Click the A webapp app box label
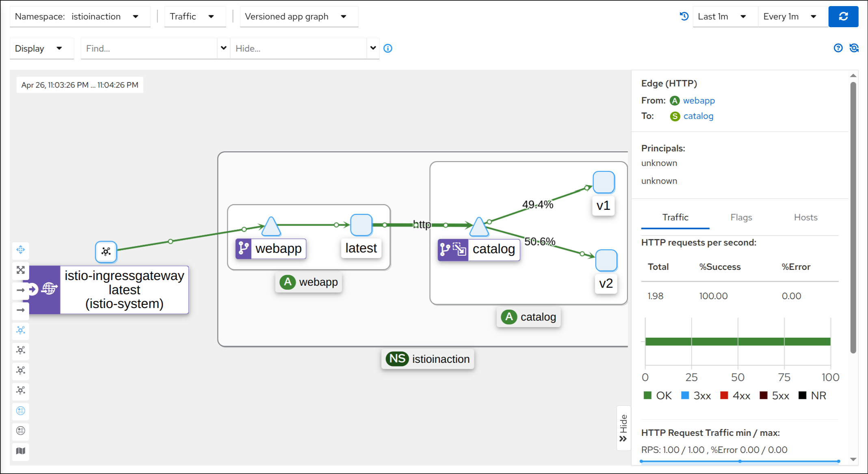 coord(309,282)
